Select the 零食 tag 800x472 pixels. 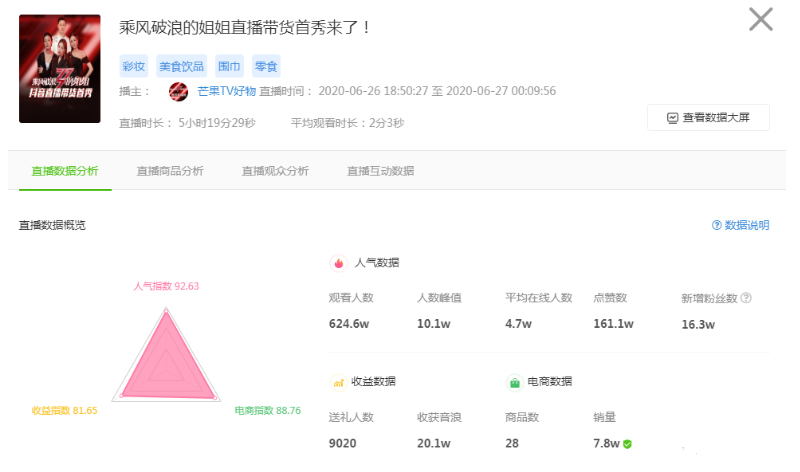tap(266, 66)
